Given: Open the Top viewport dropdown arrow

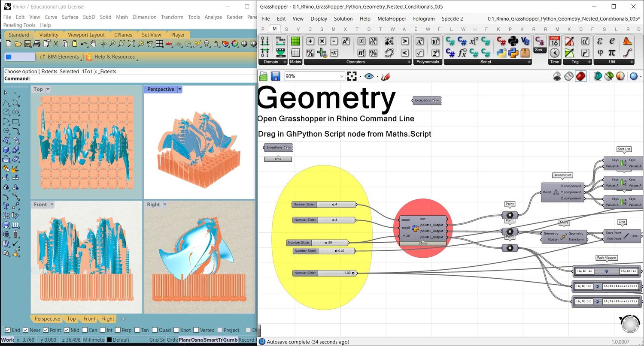Looking at the screenshot, I should tap(48, 89).
